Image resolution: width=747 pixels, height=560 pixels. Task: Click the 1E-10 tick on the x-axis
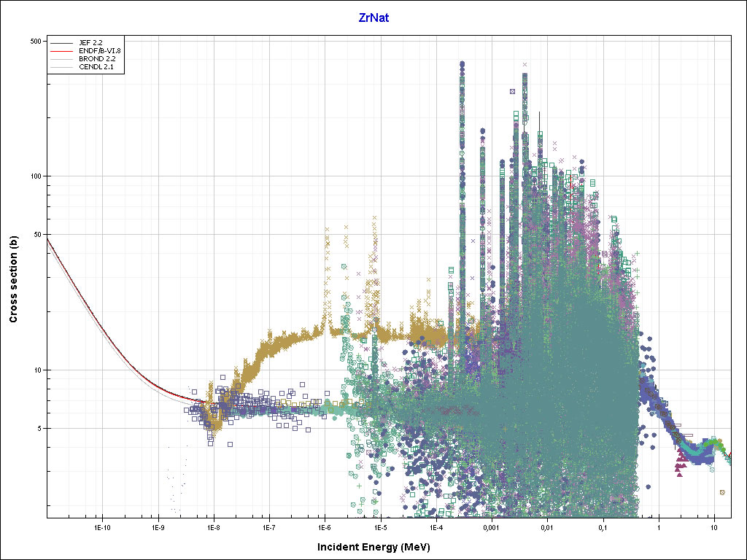pos(103,526)
